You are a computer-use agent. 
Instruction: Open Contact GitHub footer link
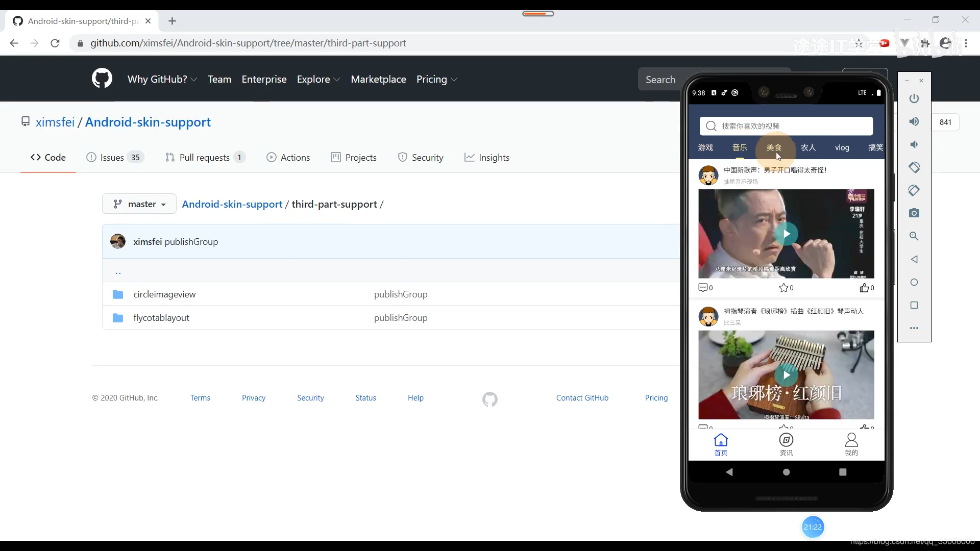(582, 398)
